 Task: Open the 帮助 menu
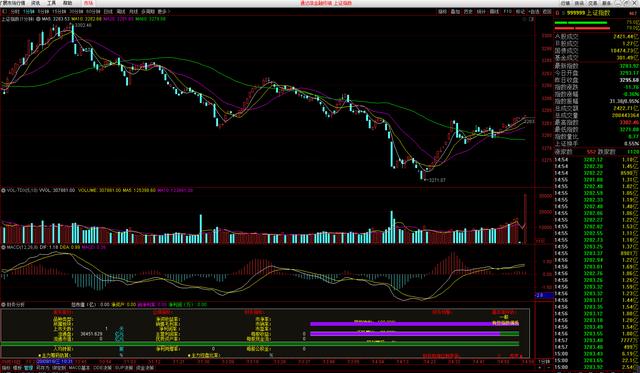coord(67,3)
